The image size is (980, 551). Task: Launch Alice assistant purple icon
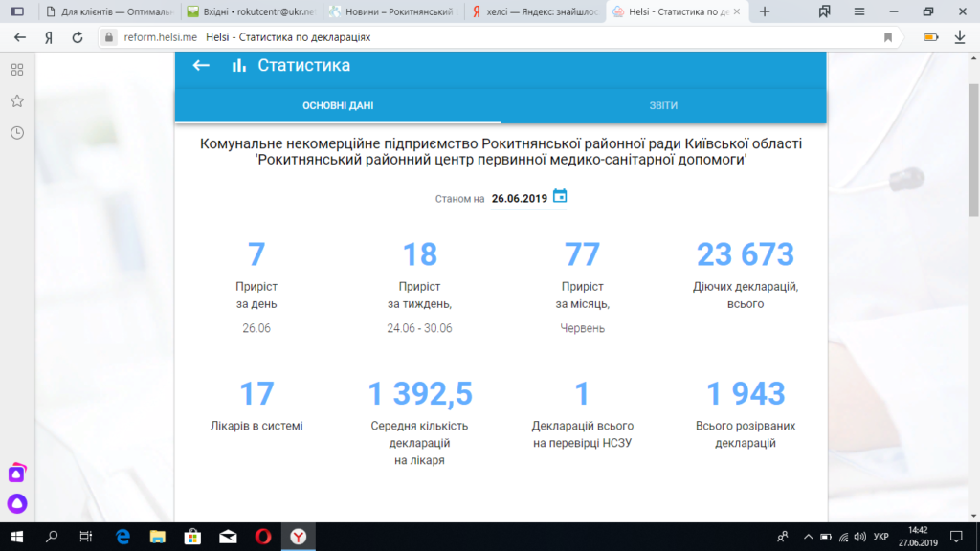click(17, 503)
